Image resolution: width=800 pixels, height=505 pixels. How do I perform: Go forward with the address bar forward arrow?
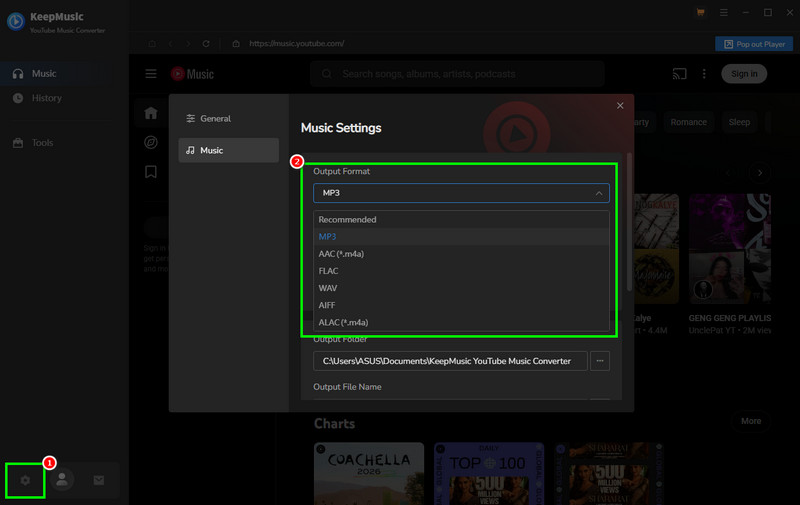point(188,44)
